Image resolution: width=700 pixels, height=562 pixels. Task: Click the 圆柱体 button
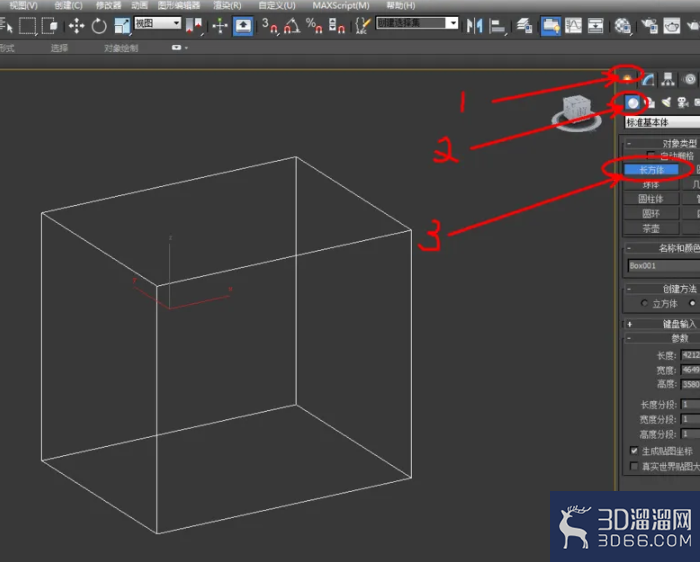pyautogui.click(x=651, y=199)
